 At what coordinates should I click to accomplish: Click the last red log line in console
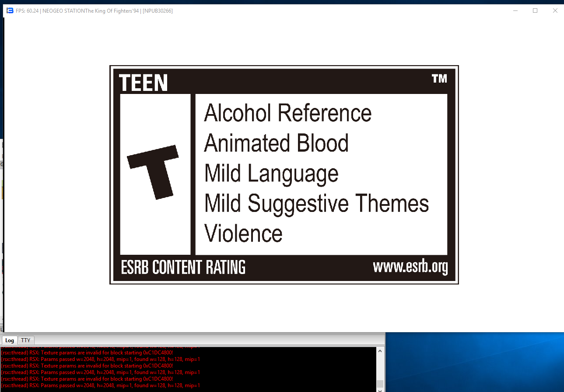click(x=101, y=385)
